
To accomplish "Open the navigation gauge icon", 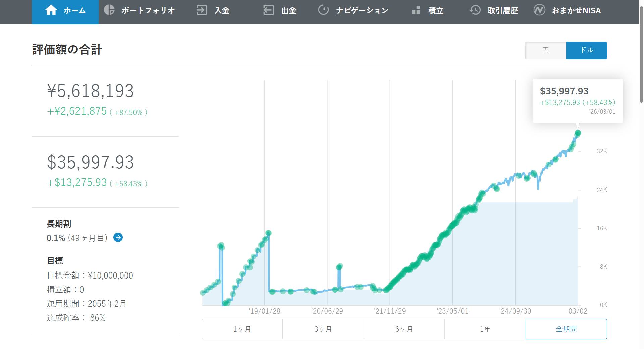I will [x=323, y=10].
